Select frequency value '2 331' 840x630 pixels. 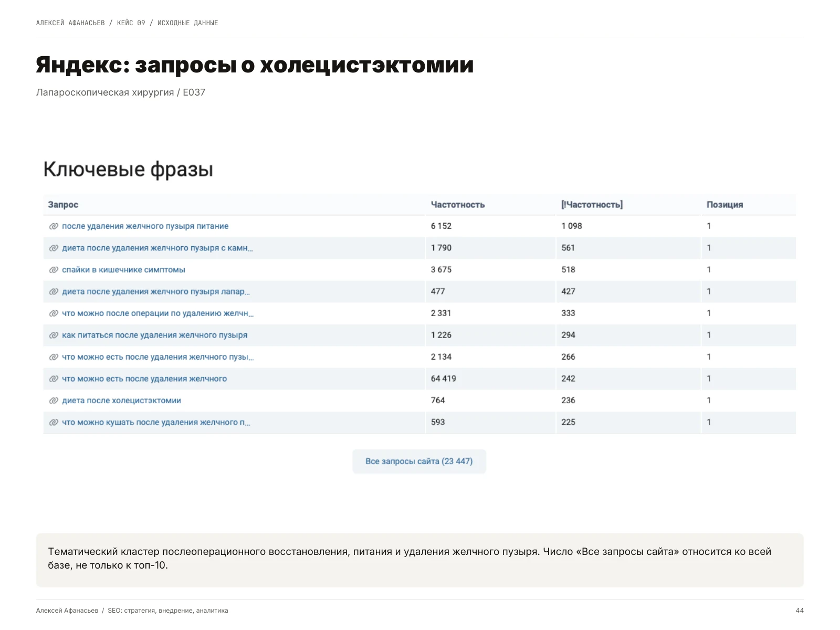click(441, 313)
